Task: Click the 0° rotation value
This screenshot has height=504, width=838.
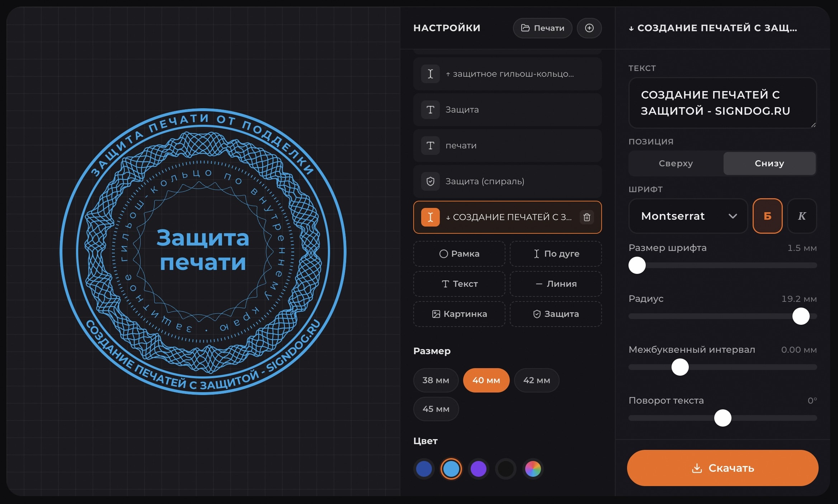Action: click(812, 401)
